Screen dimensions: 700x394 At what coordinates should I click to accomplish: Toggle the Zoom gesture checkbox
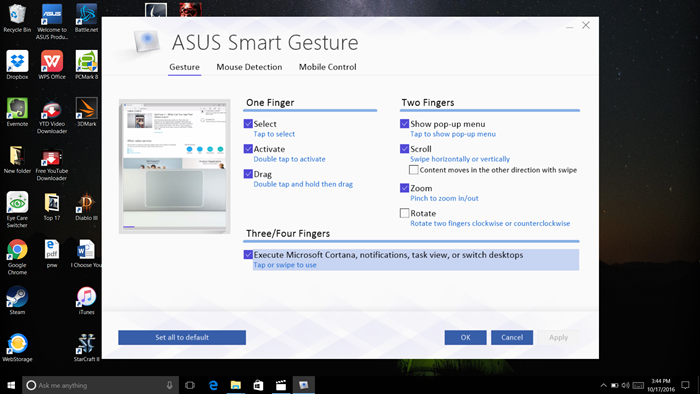[404, 188]
